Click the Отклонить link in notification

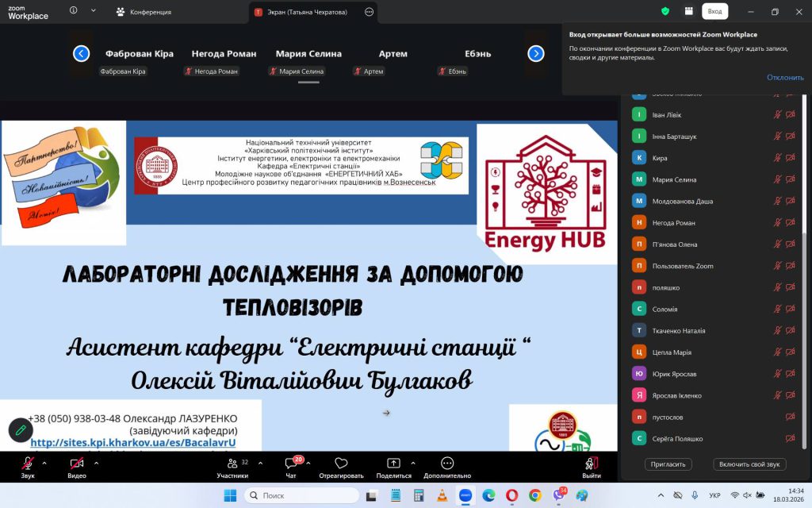785,77
